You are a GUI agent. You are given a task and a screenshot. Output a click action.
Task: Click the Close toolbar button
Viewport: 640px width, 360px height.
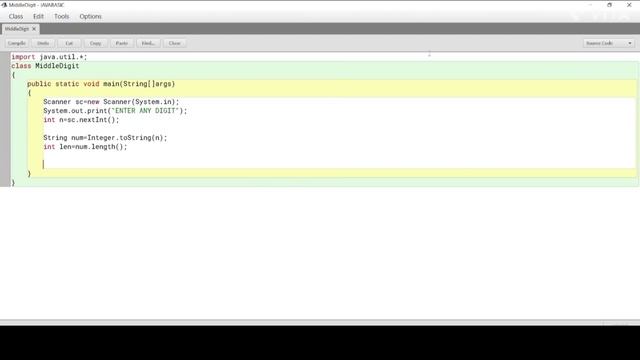coord(175,43)
